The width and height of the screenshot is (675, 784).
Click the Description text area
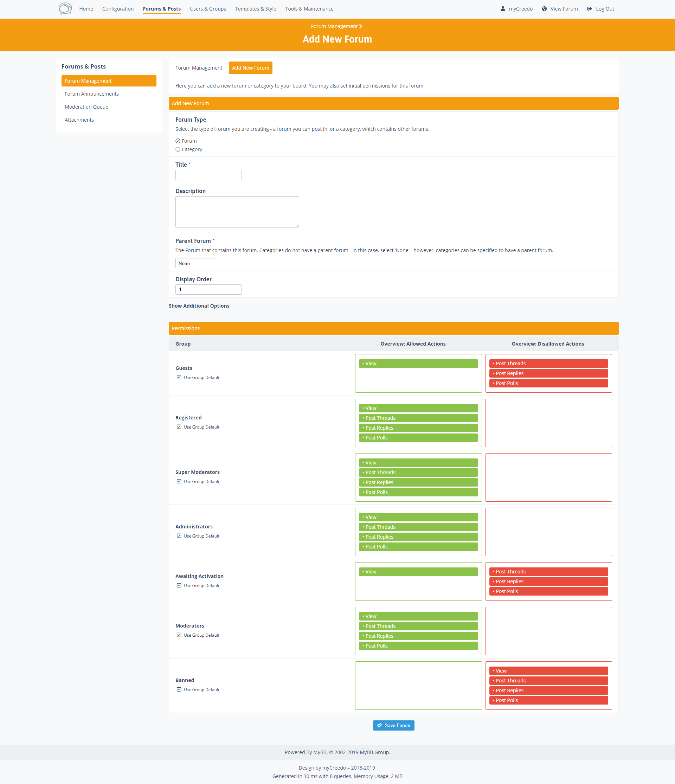pos(237,212)
